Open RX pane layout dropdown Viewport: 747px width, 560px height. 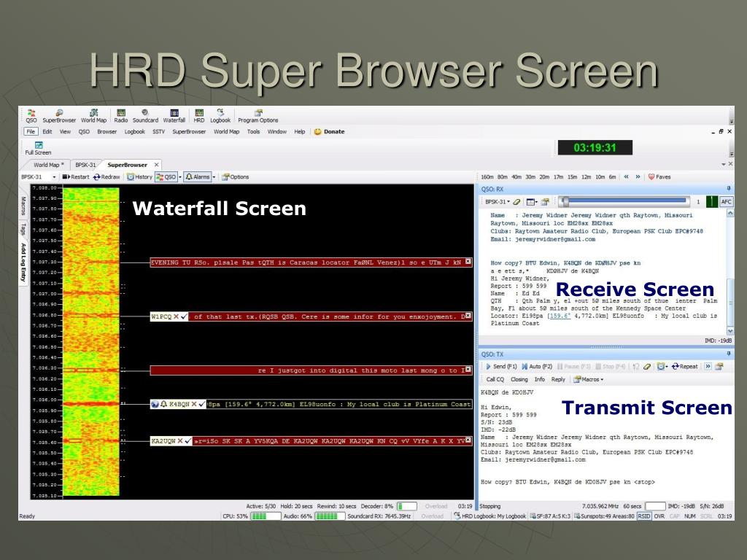pyautogui.click(x=532, y=202)
